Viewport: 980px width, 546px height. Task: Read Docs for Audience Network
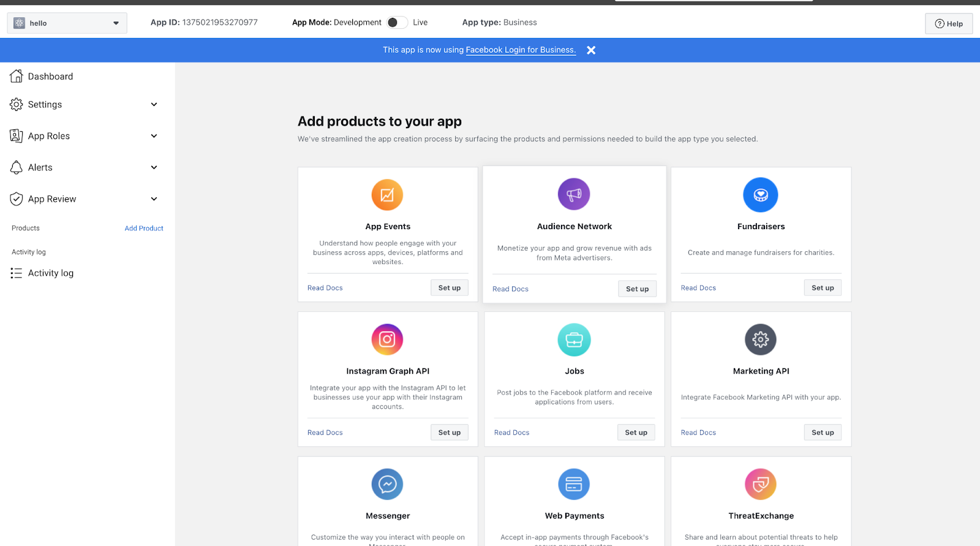pos(510,289)
